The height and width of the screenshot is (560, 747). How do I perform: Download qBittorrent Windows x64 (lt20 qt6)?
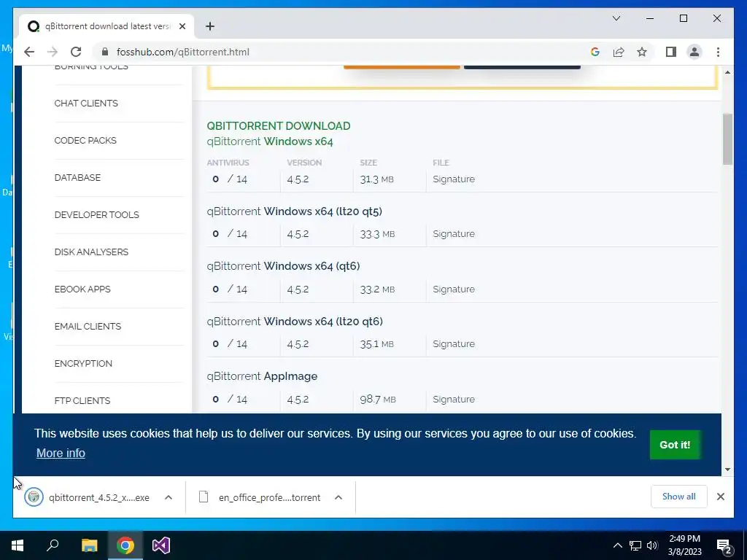coord(295,322)
